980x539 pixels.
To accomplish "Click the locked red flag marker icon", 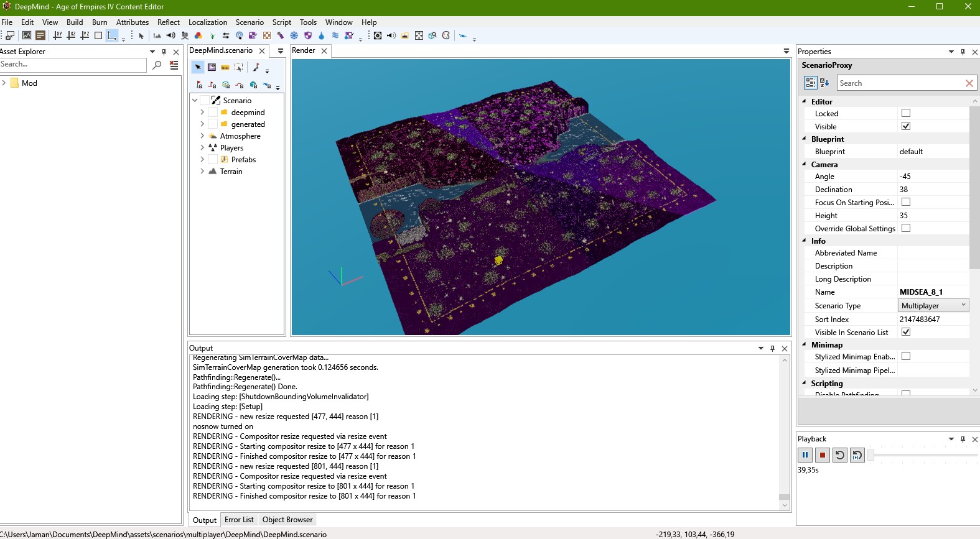I will (x=199, y=85).
